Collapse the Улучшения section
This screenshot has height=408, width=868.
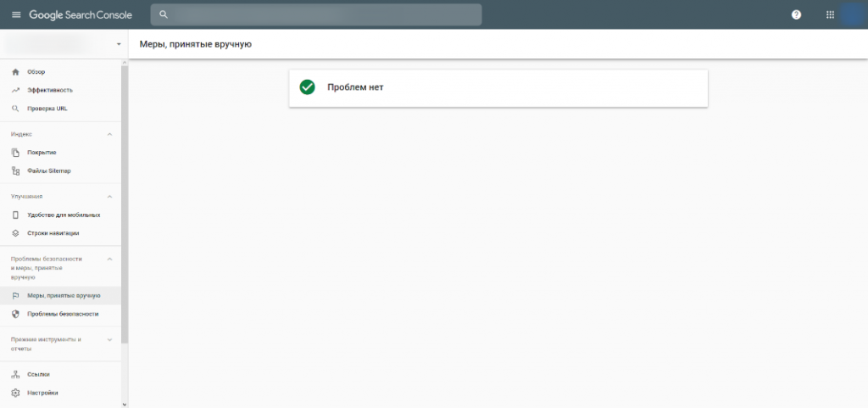(109, 197)
